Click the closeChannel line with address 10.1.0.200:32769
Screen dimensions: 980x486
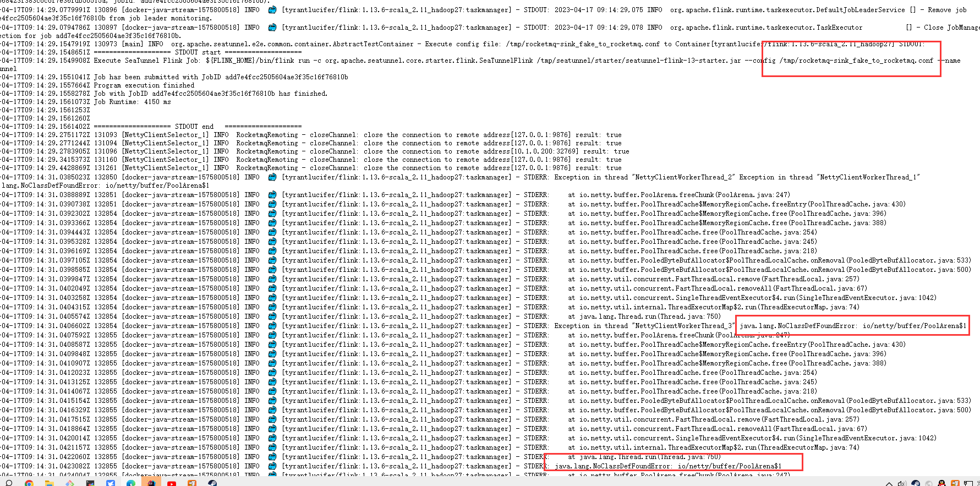(x=315, y=151)
